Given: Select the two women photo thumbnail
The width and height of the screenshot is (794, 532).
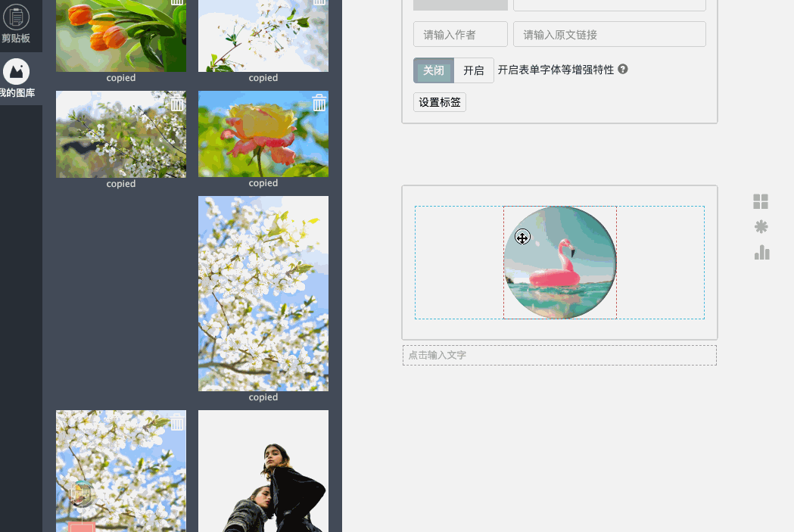Looking at the screenshot, I should tap(263, 471).
